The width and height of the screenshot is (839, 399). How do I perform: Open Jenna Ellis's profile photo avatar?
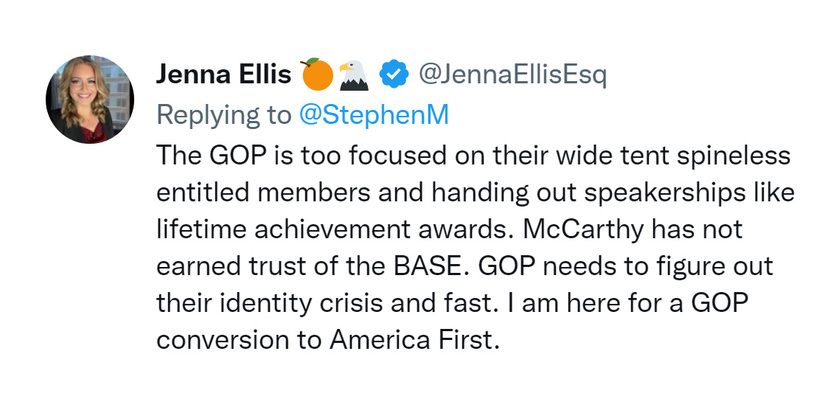90,99
